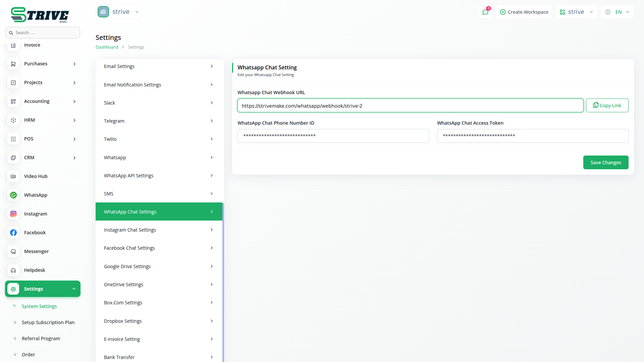The height and width of the screenshot is (362, 644).
Task: Open the Instagram sidebar icon
Action: click(13, 214)
